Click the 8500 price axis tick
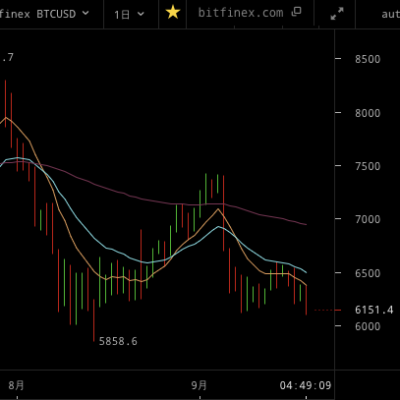The height and width of the screenshot is (400, 400). 367,59
